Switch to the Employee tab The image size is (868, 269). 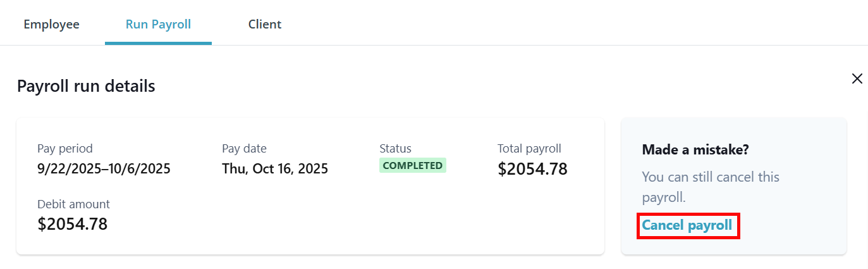[x=52, y=25]
